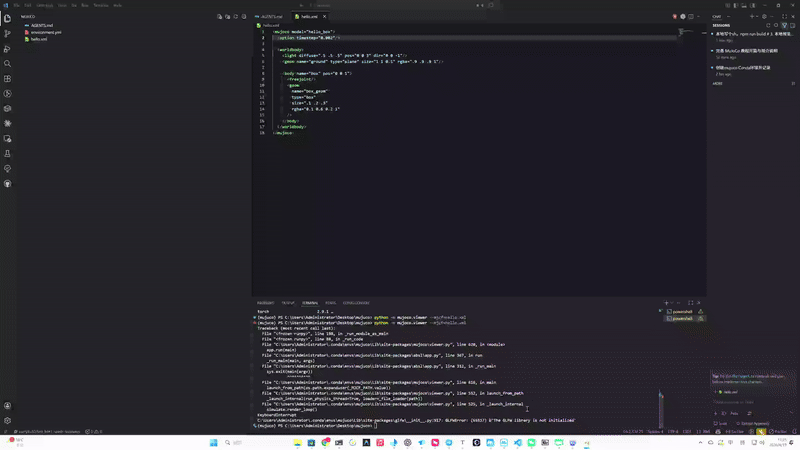Click the Manage gear icon in activity bar
The width and height of the screenshot is (800, 450).
click(8, 420)
